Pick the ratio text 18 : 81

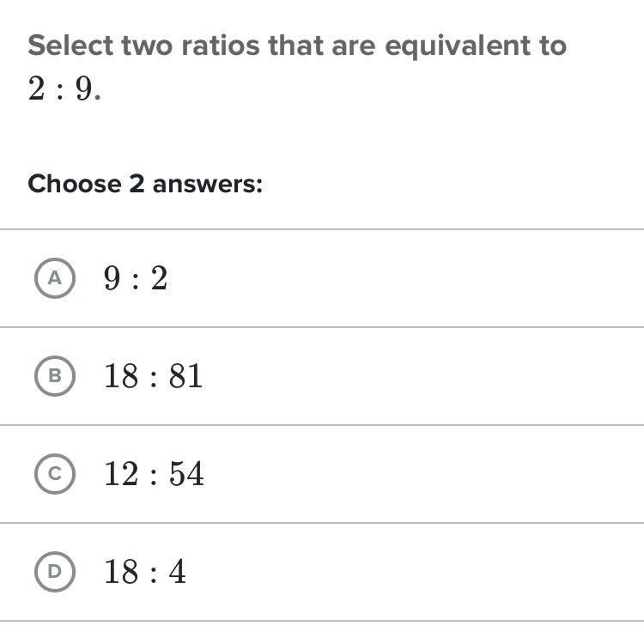153,376
